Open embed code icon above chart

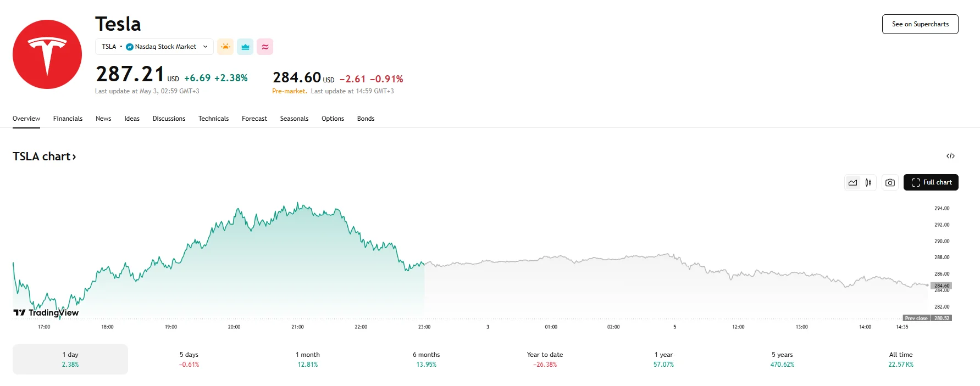point(950,156)
